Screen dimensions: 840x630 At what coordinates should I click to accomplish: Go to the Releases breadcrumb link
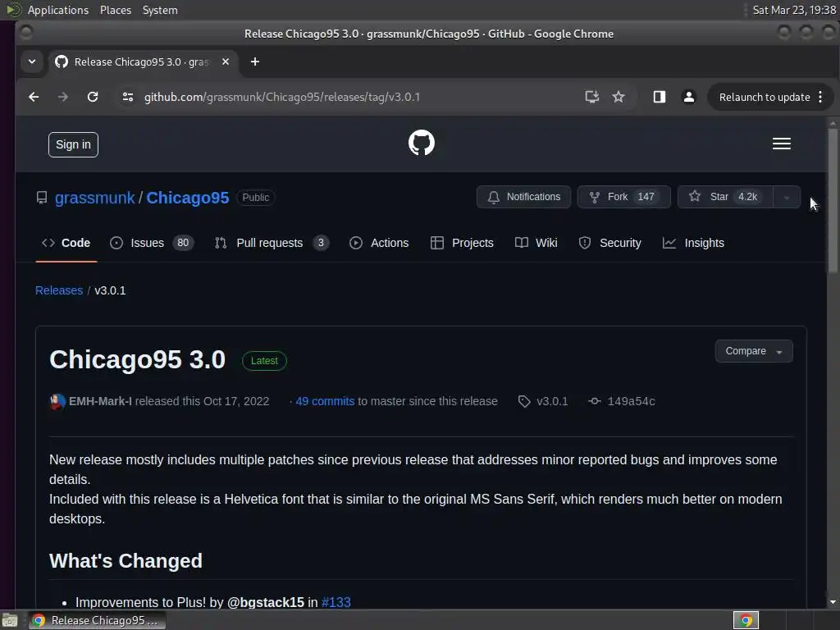pos(59,290)
